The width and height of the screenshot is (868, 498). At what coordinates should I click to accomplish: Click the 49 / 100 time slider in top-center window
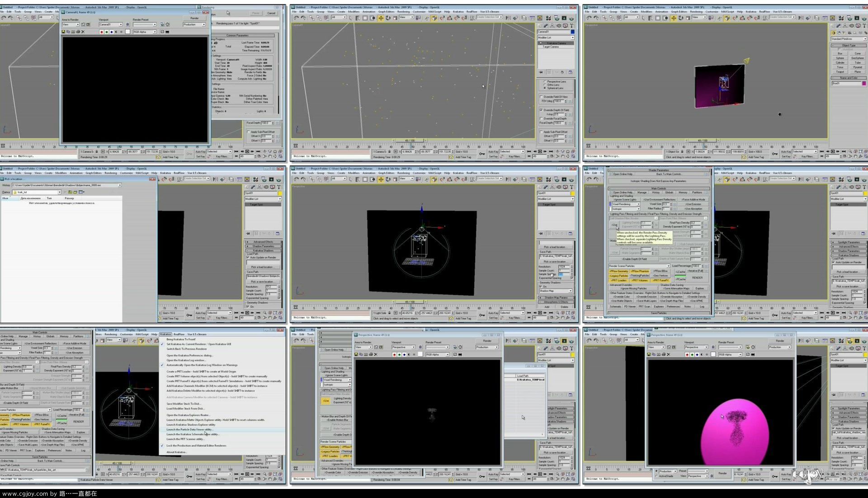tap(410, 141)
